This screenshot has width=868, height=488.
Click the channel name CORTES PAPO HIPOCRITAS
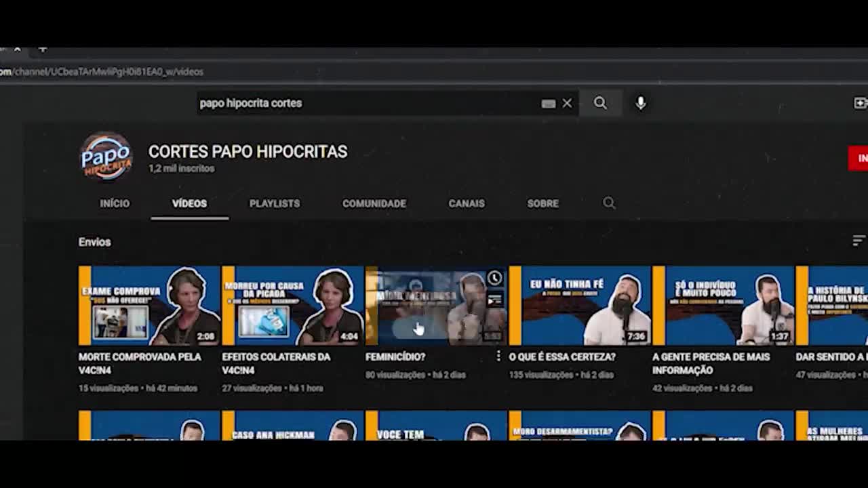(248, 152)
